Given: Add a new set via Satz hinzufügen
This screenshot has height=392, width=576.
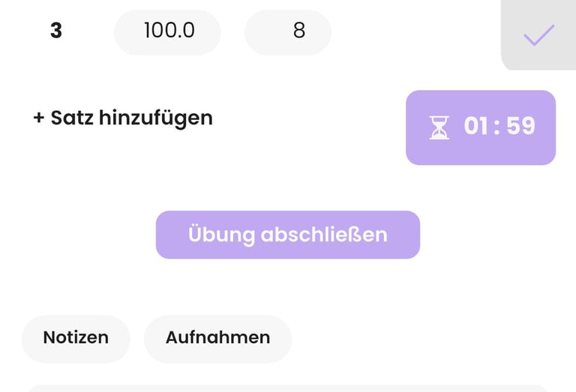Looking at the screenshot, I should coord(123,118).
